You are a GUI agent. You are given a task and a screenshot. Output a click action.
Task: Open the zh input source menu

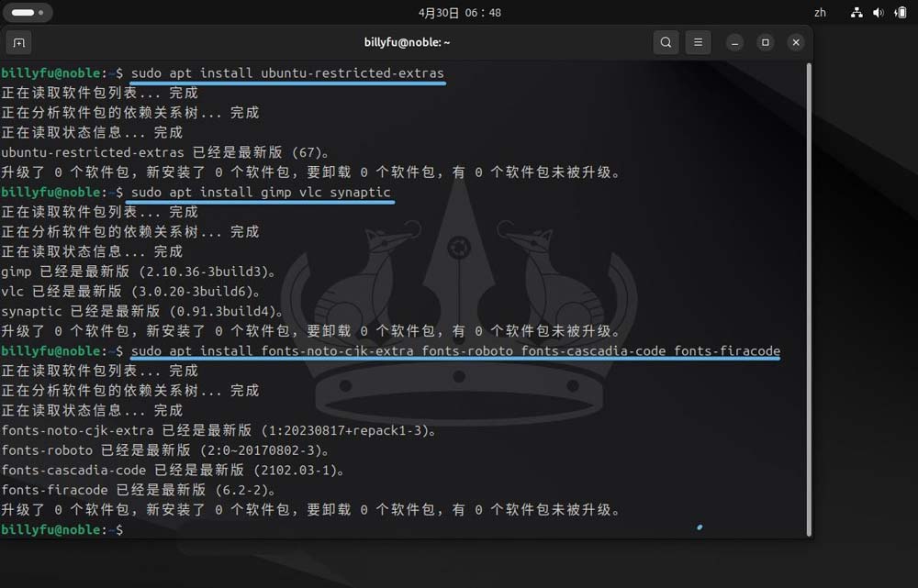820,13
